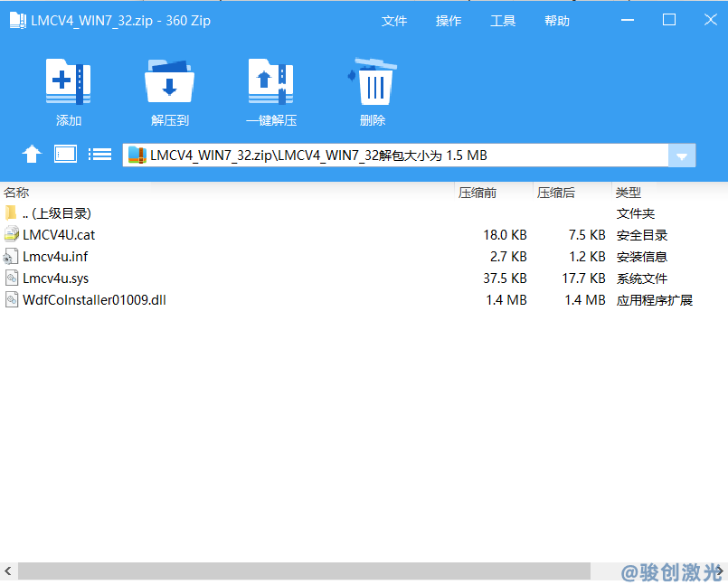Close the 360 Zip window
The height and width of the screenshot is (585, 728).
click(x=710, y=20)
